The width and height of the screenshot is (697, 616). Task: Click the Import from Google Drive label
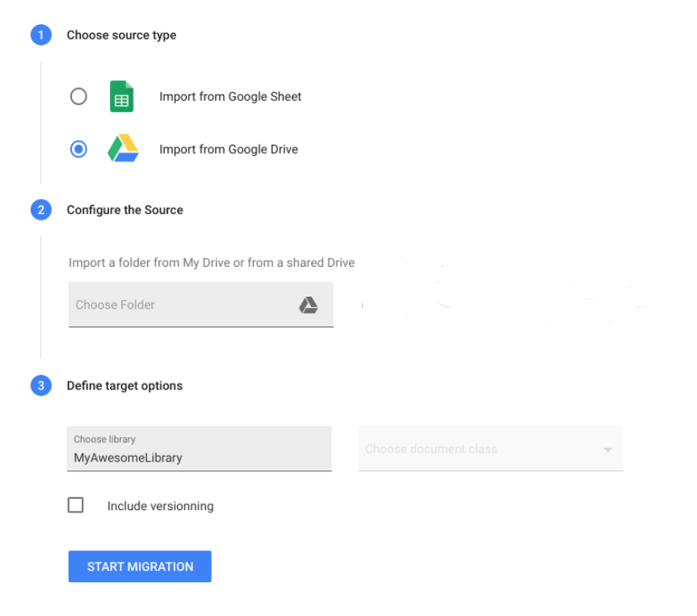(229, 150)
